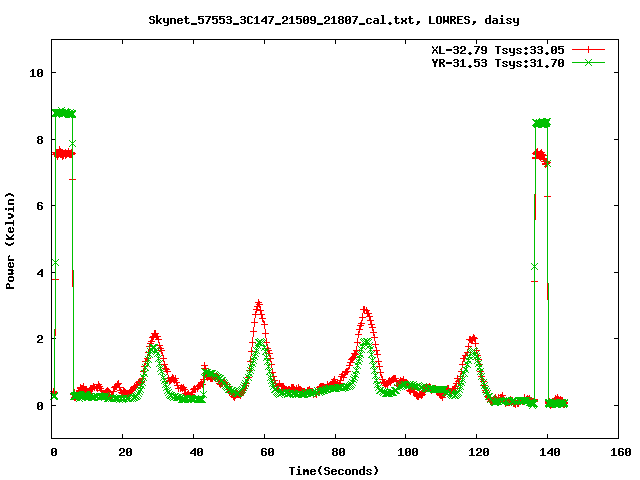Select the YR-31.53 Tsys:31.70 legend label
640x480 pixels.
(498, 63)
